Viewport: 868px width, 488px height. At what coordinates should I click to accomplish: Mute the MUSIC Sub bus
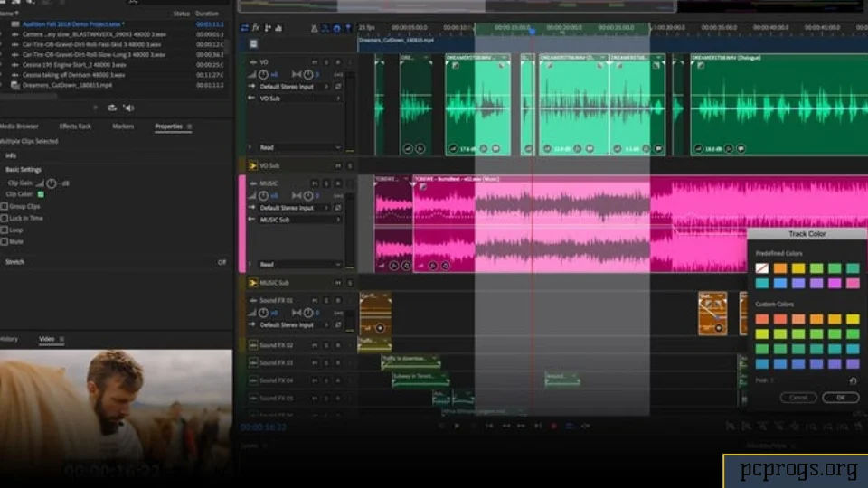click(x=337, y=283)
